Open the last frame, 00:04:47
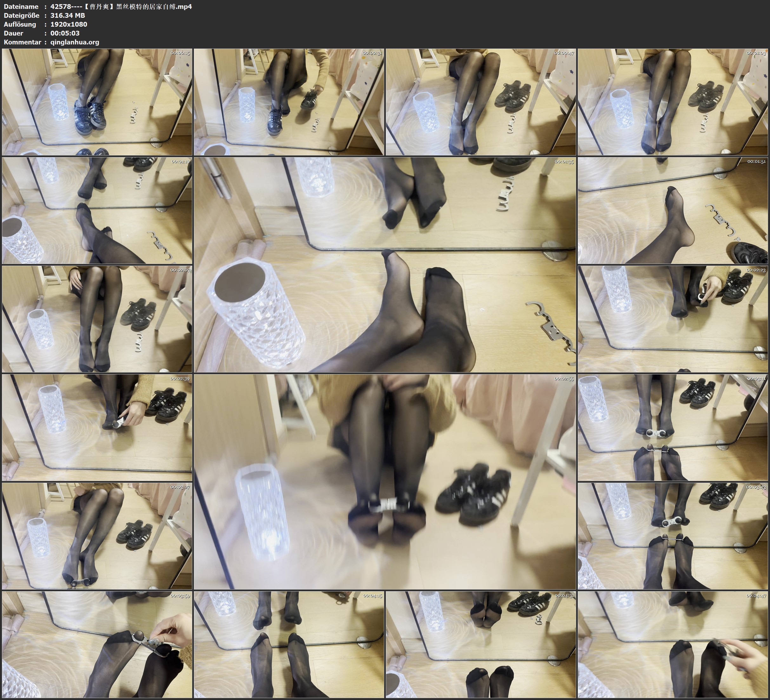The image size is (770, 700). click(673, 644)
